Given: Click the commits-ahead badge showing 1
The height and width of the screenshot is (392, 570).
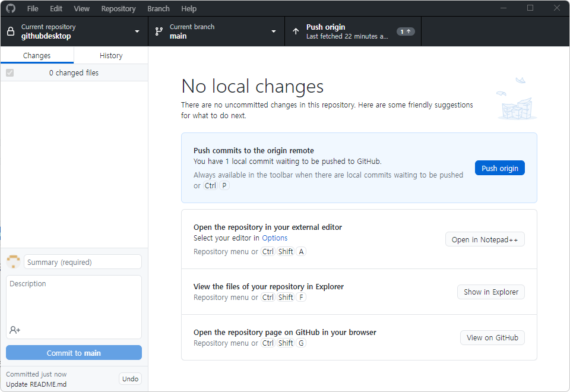Looking at the screenshot, I should (406, 31).
